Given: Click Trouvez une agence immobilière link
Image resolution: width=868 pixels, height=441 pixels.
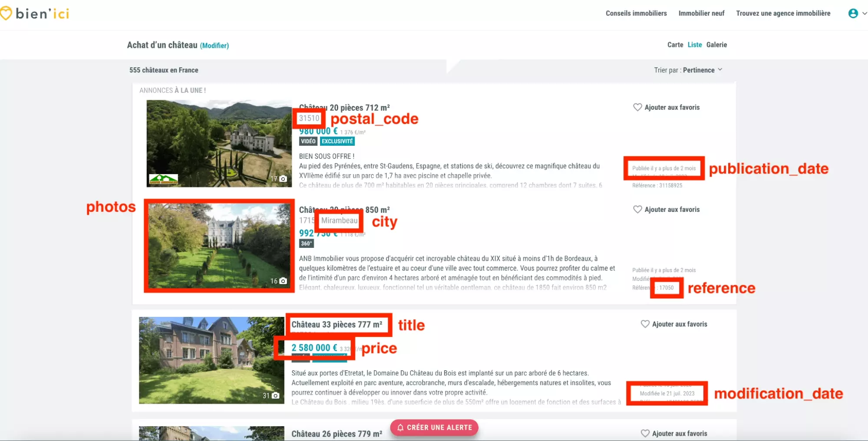Looking at the screenshot, I should 783,13.
